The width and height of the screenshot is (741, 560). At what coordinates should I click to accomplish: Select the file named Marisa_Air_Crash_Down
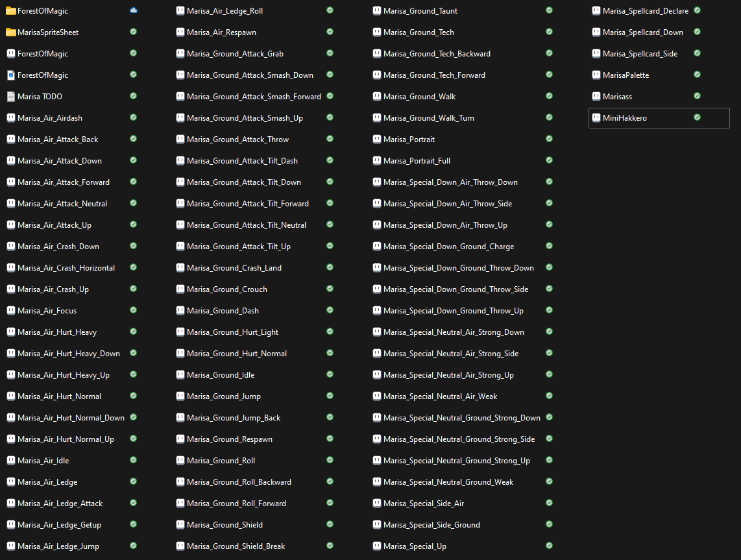click(58, 247)
